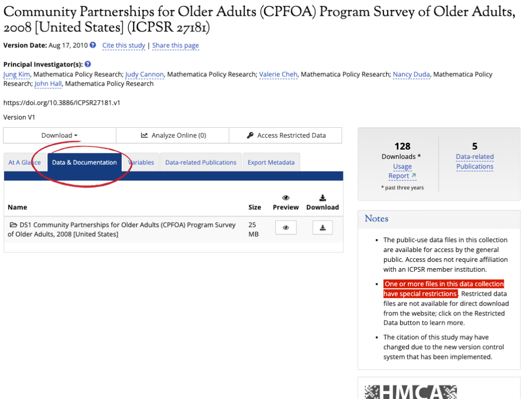This screenshot has height=399, width=532.
Task: Open the Download dropdown button
Action: (60, 136)
